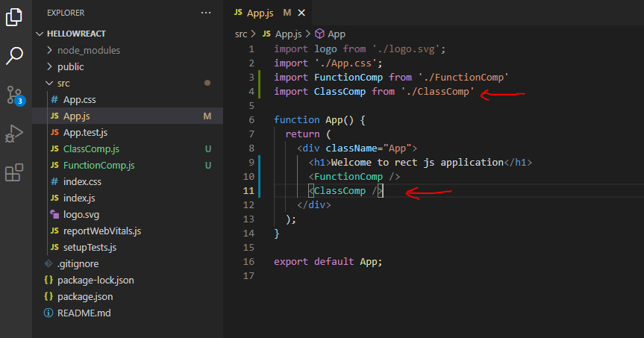The image size is (644, 338).
Task: Open the Extensions view icon
Action: coord(14,173)
